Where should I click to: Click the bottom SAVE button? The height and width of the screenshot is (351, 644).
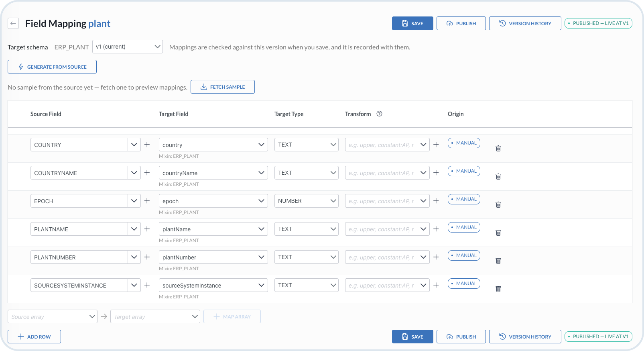(412, 337)
